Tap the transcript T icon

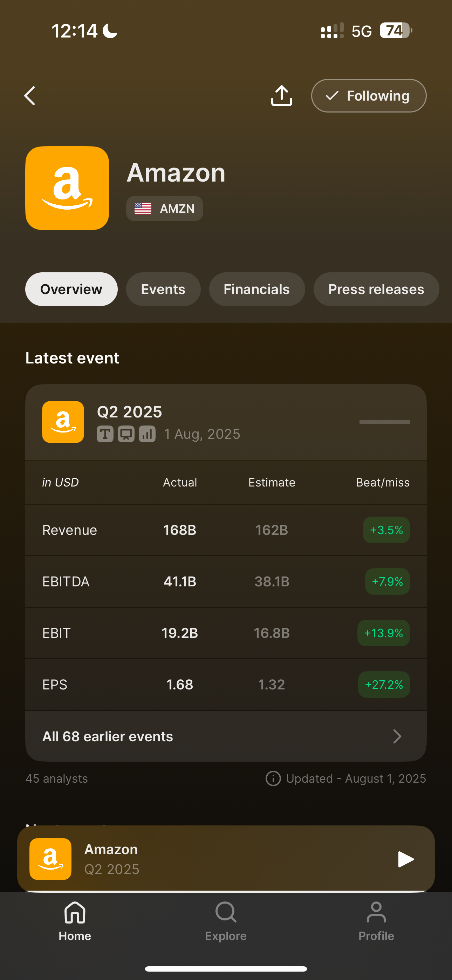(105, 434)
